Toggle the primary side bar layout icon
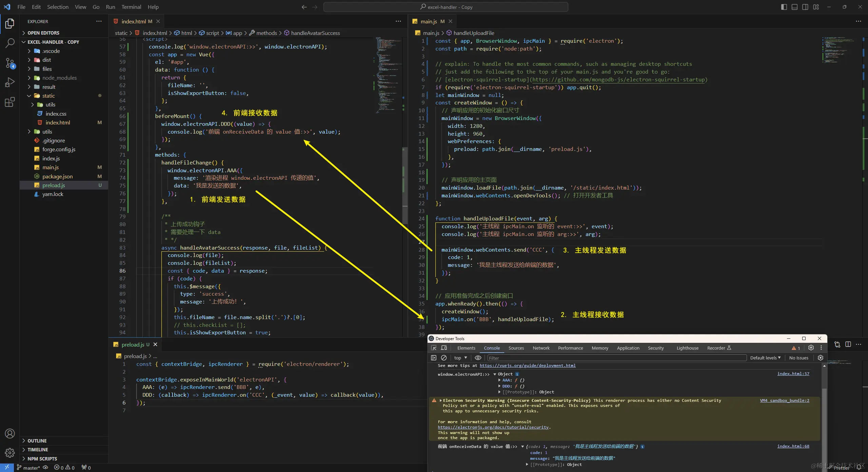The height and width of the screenshot is (472, 868). tap(784, 7)
